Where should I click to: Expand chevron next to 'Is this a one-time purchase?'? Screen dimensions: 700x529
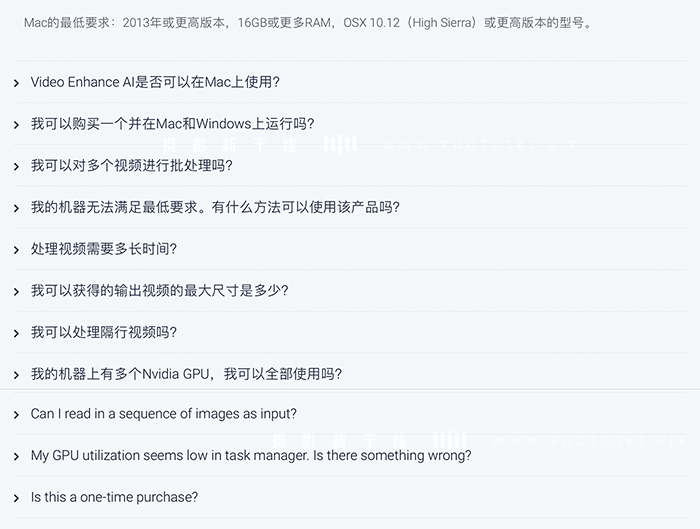pos(17,498)
